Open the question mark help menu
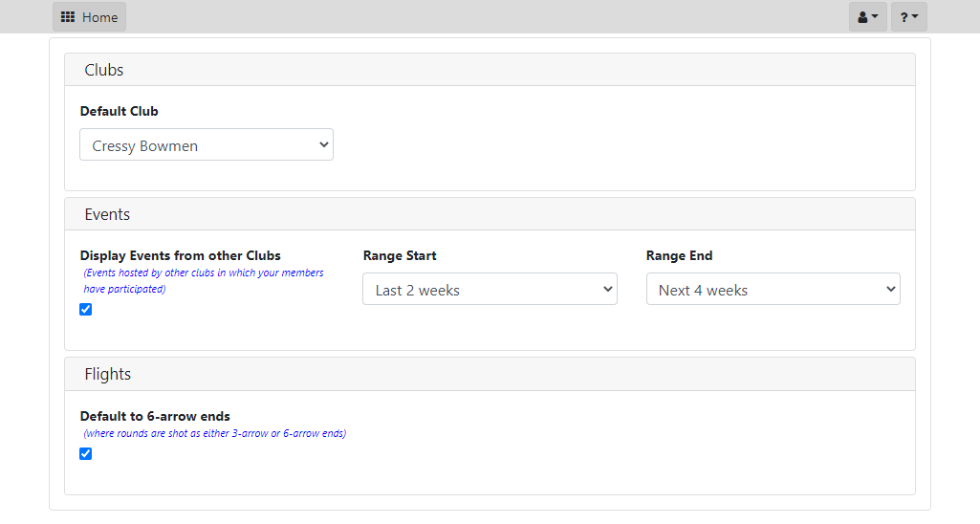This screenshot has height=524, width=980. (908, 17)
